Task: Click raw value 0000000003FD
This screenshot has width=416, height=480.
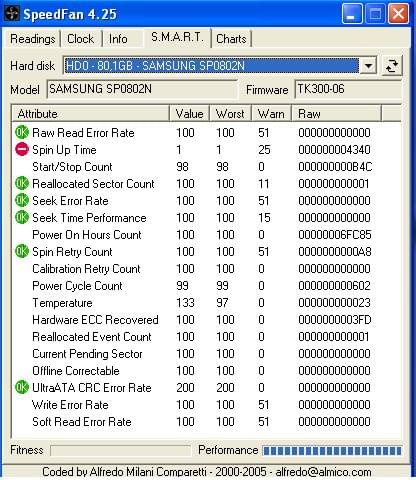Action: coord(335,320)
